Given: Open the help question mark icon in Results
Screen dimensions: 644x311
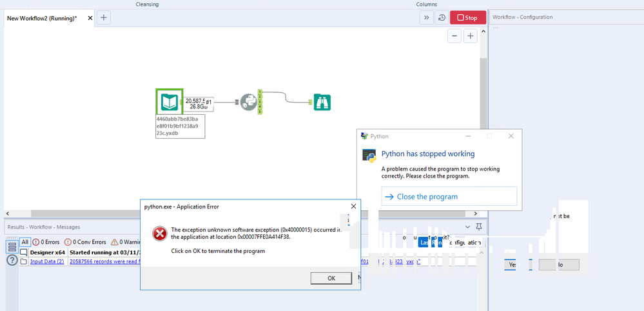Looking at the screenshot, I should coord(12,260).
